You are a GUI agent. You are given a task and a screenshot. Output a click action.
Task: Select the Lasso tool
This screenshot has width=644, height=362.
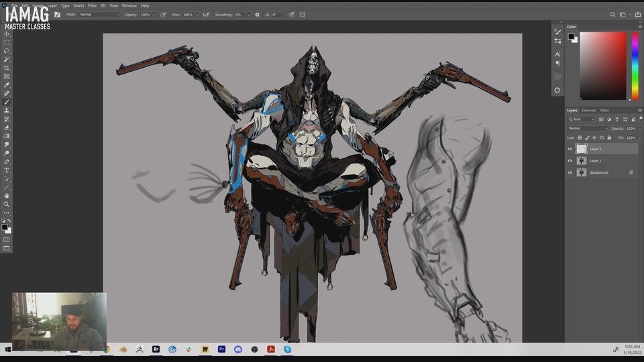(7, 51)
